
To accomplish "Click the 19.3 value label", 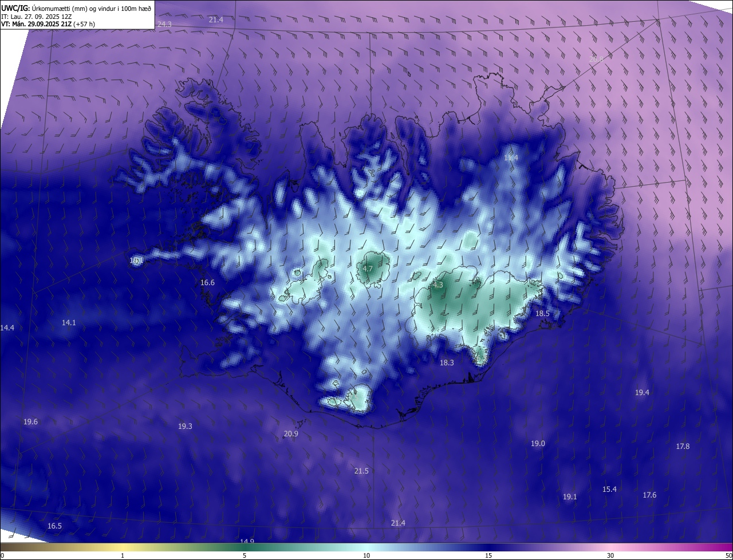I will point(185,427).
